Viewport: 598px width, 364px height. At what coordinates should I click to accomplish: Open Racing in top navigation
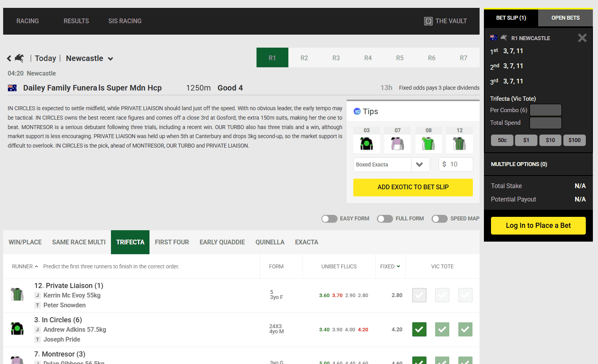tap(28, 21)
